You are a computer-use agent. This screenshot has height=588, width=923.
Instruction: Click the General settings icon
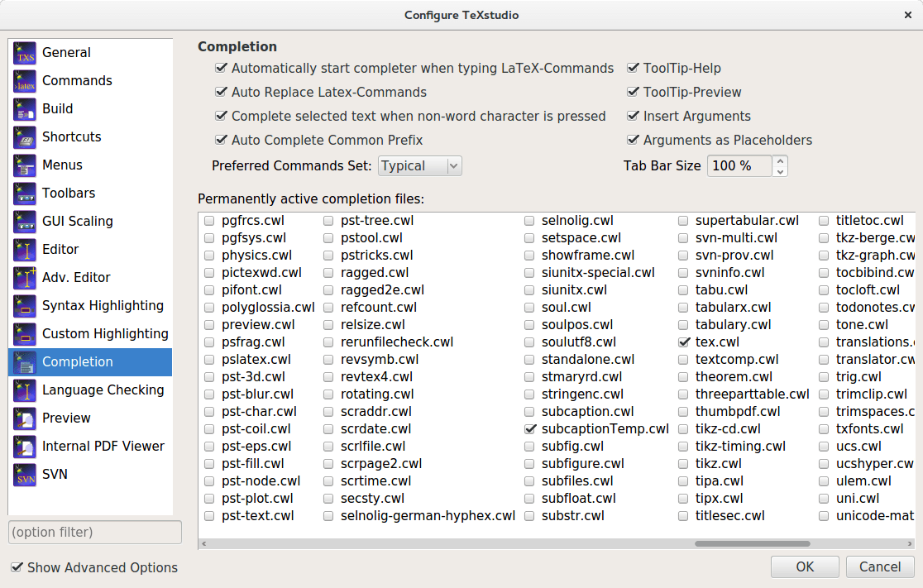25,53
